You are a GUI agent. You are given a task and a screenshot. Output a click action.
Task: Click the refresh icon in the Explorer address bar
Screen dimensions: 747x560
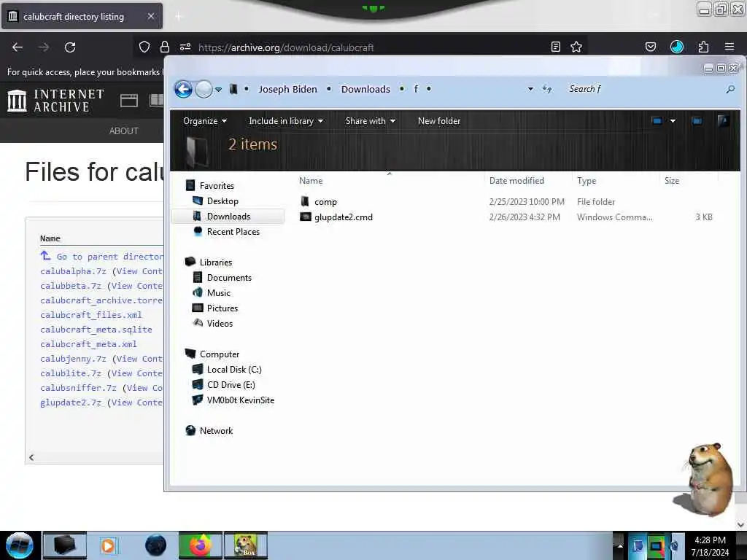[x=547, y=89]
